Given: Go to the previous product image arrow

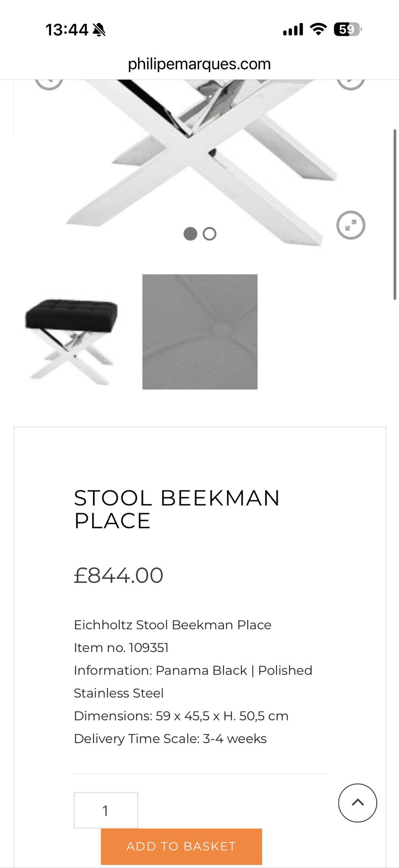Looking at the screenshot, I should click(x=49, y=82).
